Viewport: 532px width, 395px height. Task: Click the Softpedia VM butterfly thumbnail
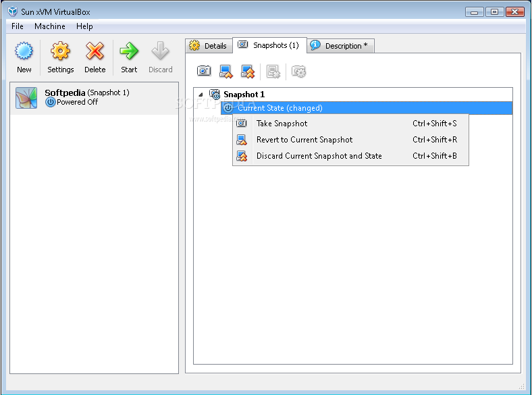[26, 98]
